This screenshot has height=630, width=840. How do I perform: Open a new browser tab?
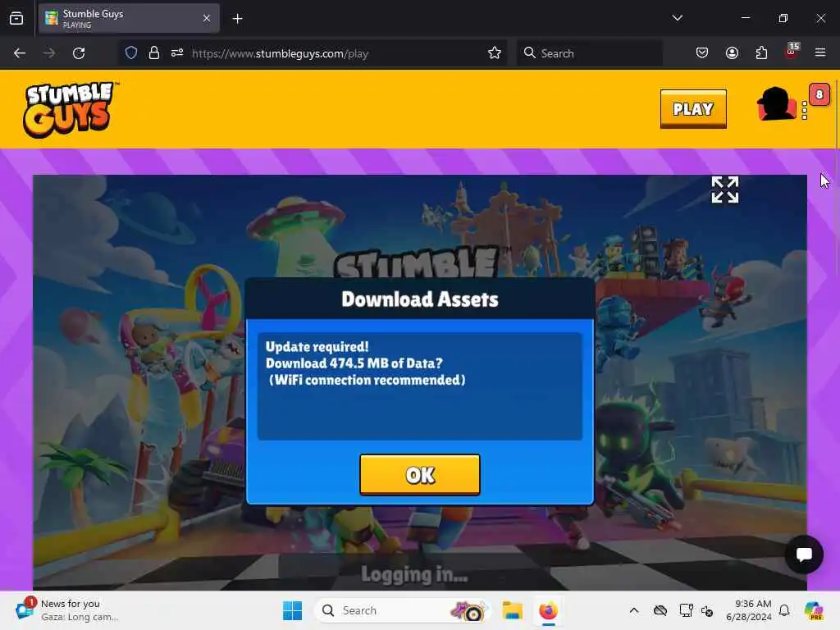tap(237, 19)
